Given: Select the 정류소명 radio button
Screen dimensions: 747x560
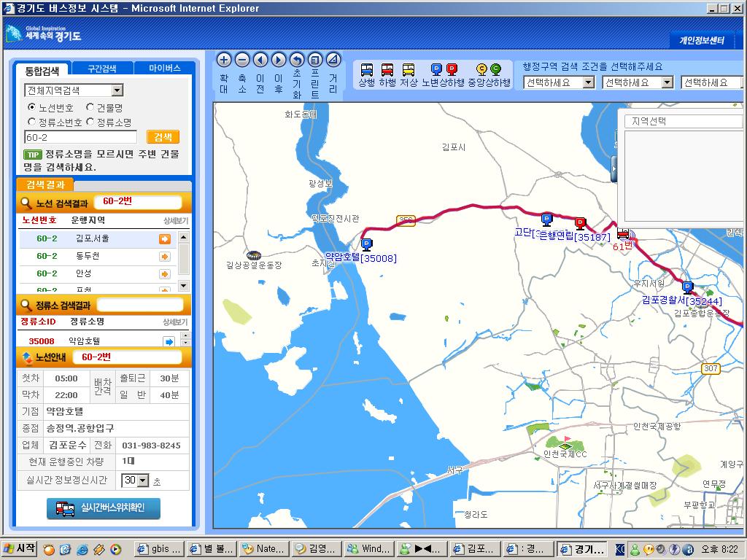Looking at the screenshot, I should coord(90,122).
